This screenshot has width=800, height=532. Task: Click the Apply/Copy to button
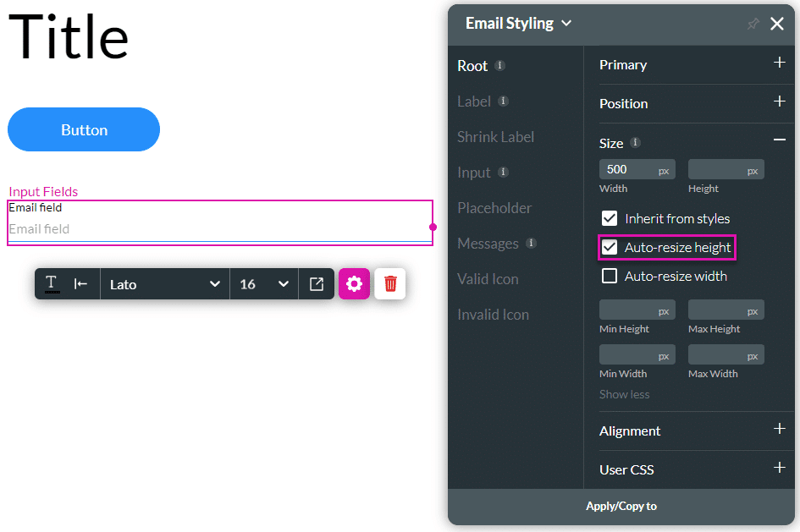point(621,506)
